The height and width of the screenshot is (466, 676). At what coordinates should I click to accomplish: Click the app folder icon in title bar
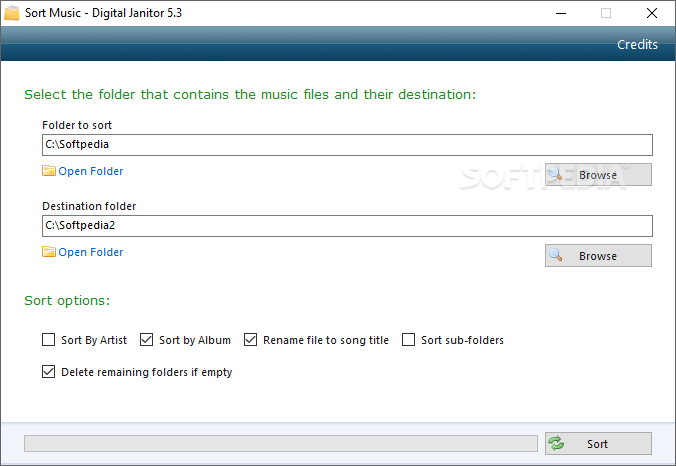12,13
